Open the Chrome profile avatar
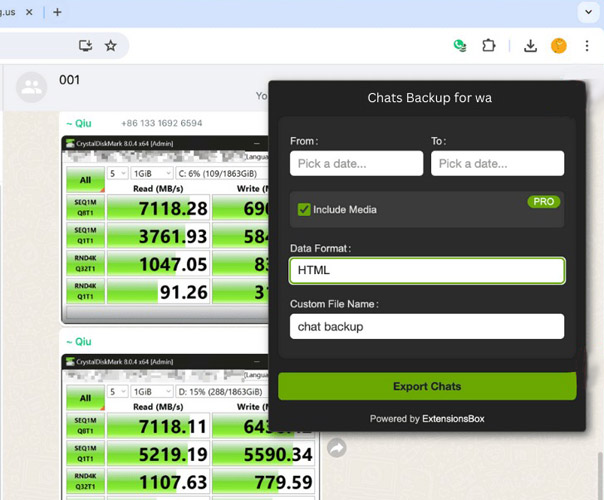Screen dimensions: 604x500 coord(559,46)
